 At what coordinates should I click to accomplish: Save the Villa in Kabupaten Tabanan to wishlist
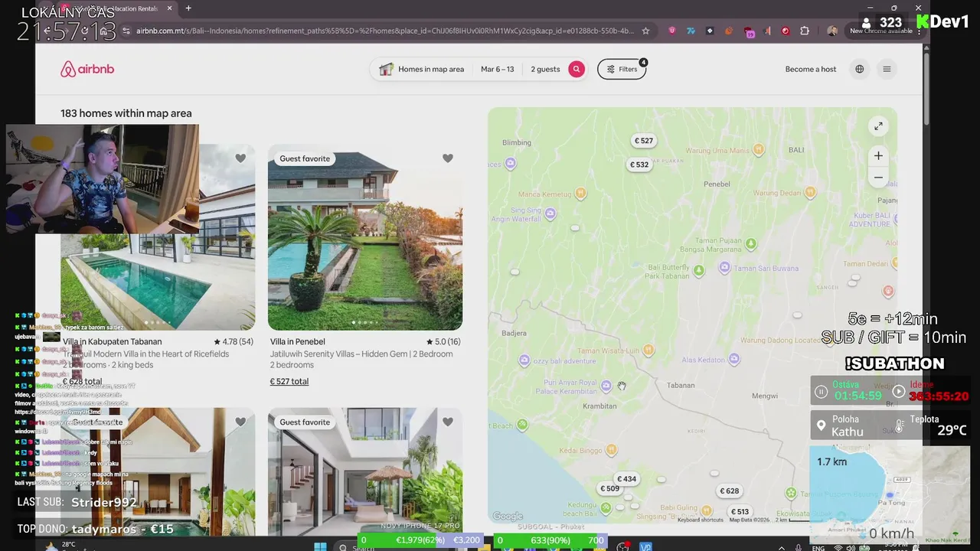point(240,158)
